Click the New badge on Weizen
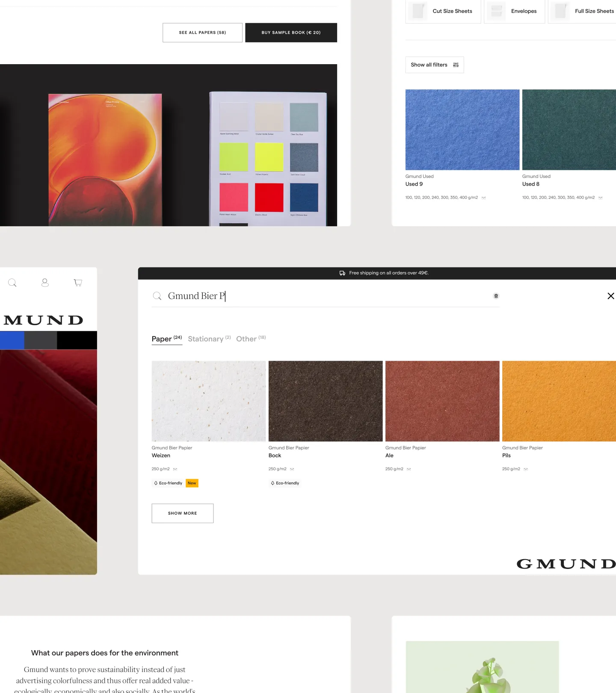 click(x=192, y=483)
